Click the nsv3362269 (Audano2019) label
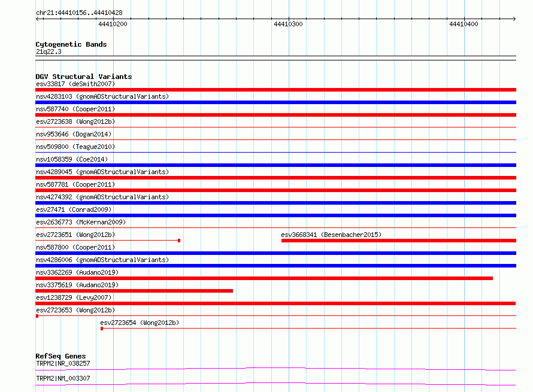Image resolution: width=533 pixels, height=392 pixels. click(77, 272)
